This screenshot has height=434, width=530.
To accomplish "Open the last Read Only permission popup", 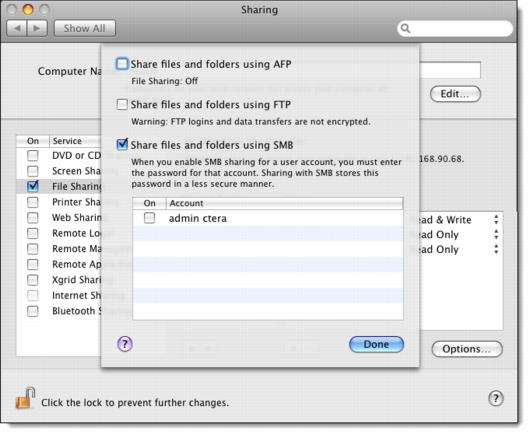I will (x=496, y=249).
